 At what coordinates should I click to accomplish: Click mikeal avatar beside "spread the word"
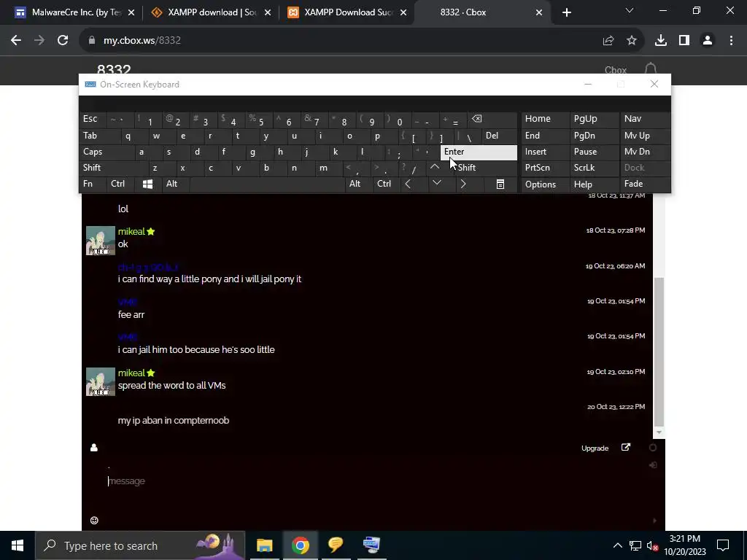click(x=101, y=382)
